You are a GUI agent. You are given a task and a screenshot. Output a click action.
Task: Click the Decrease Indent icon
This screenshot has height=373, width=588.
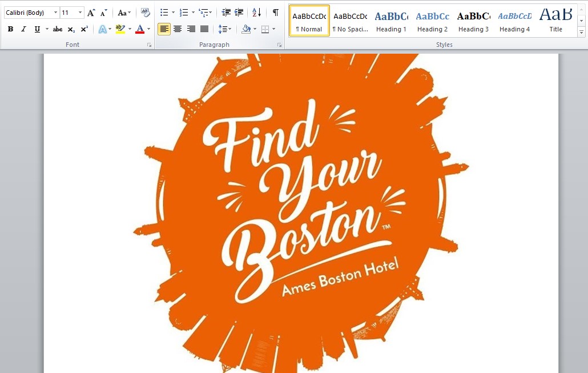225,13
